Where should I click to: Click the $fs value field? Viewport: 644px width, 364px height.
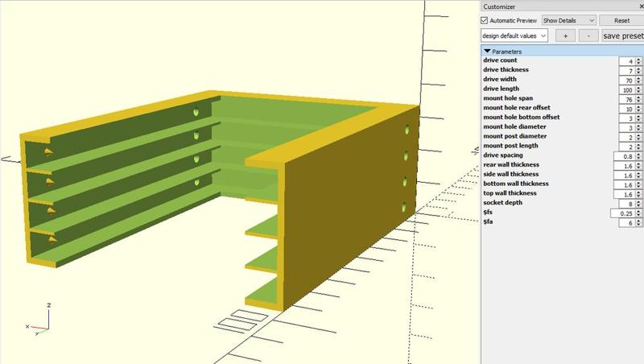pos(622,213)
